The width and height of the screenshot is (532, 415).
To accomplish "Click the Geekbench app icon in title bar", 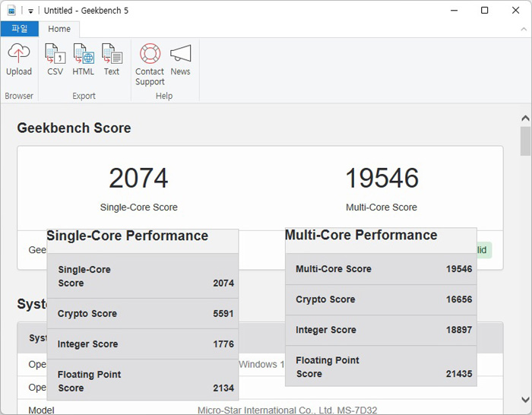I will 11,11.
